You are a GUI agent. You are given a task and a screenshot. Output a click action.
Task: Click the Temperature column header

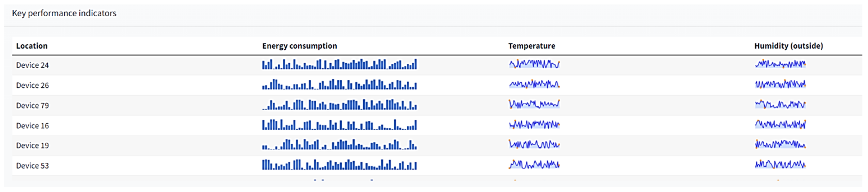tap(531, 46)
